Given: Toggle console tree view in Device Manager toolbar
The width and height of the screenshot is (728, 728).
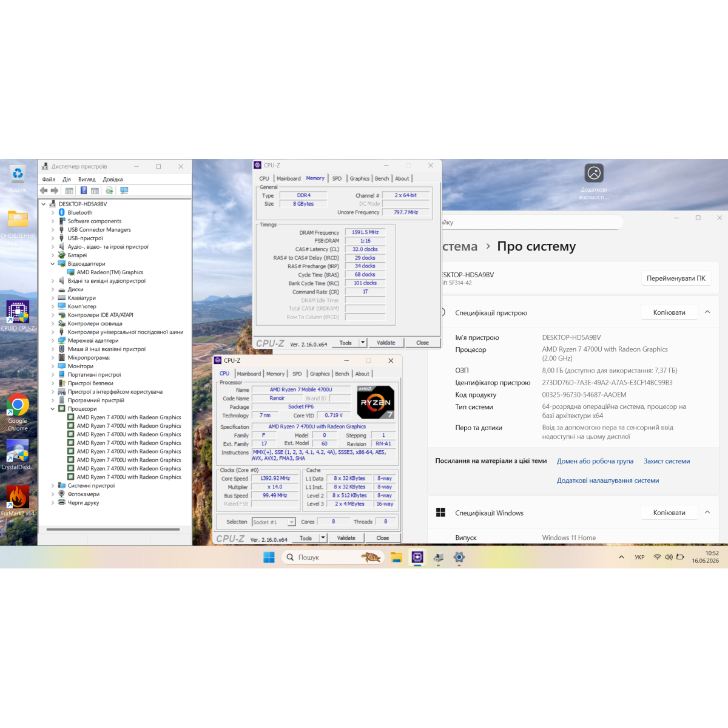Looking at the screenshot, I should 69,190.
